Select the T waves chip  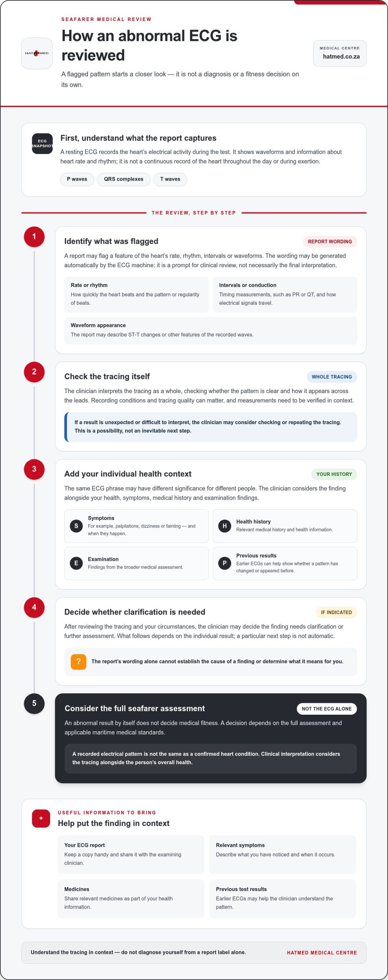(170, 179)
